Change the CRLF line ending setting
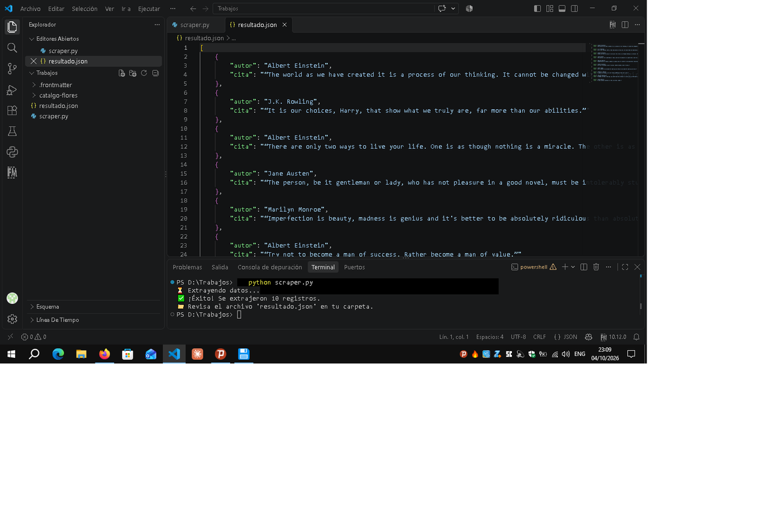 [x=540, y=337]
